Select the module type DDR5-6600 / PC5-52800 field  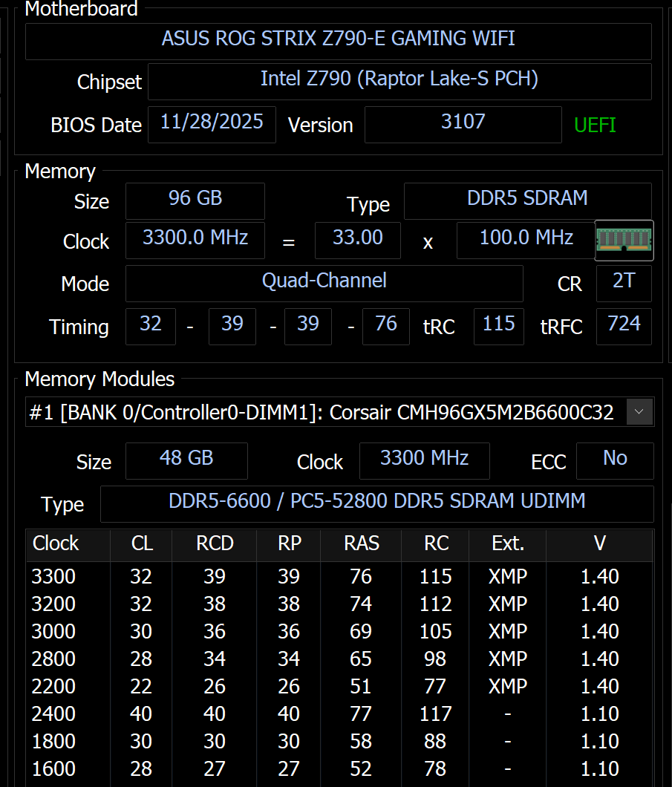pyautogui.click(x=376, y=503)
